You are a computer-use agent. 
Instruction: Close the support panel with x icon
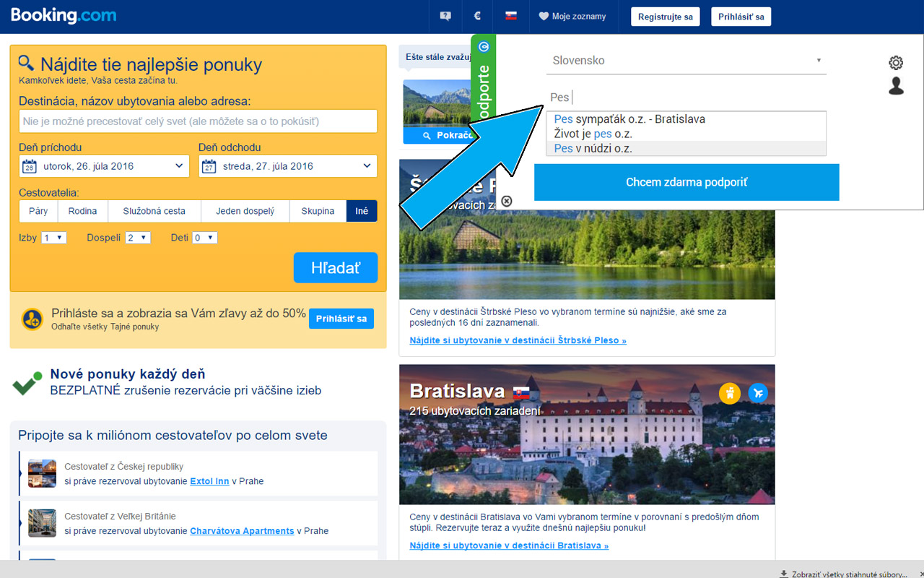point(507,201)
